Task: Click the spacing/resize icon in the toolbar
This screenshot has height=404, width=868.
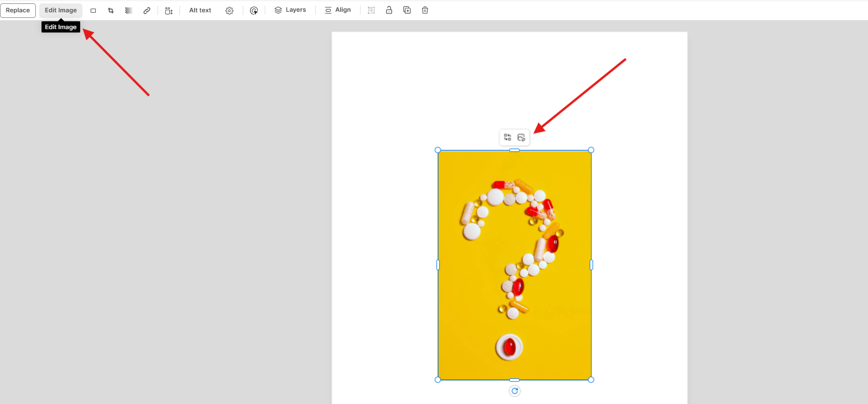Action: coord(169,11)
